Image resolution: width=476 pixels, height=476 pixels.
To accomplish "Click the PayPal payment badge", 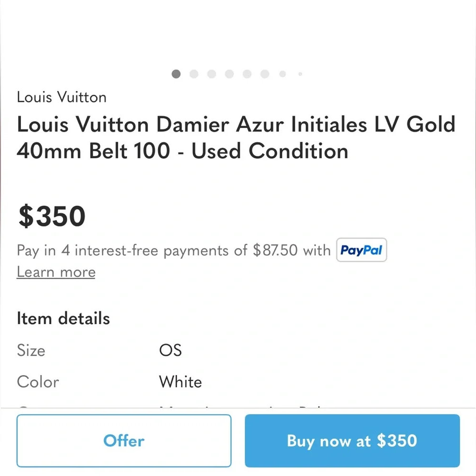I will (361, 250).
